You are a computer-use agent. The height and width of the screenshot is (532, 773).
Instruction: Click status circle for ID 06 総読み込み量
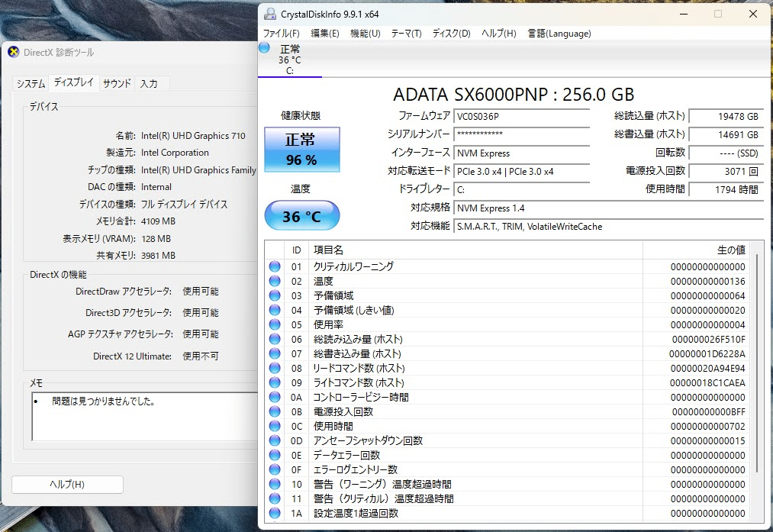click(x=275, y=339)
